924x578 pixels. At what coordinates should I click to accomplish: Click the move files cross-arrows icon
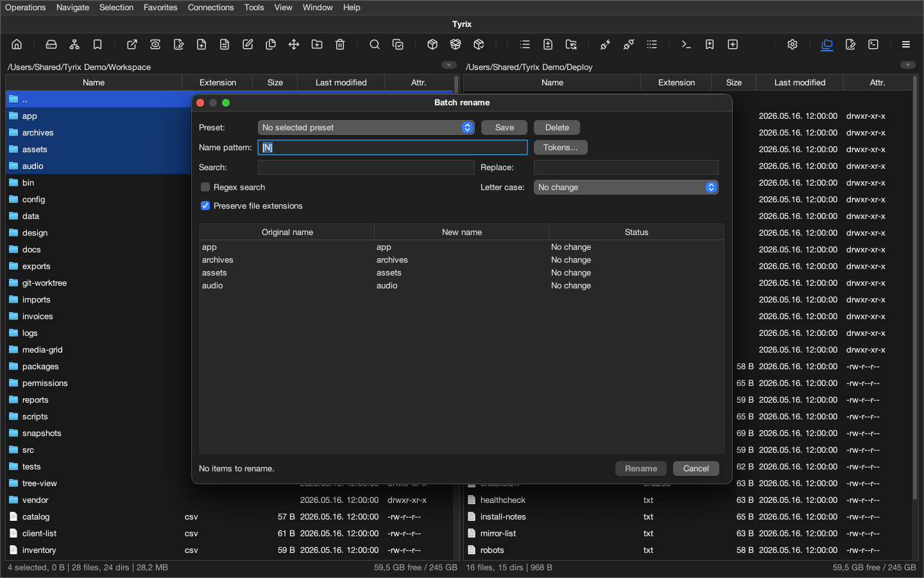pyautogui.click(x=294, y=44)
